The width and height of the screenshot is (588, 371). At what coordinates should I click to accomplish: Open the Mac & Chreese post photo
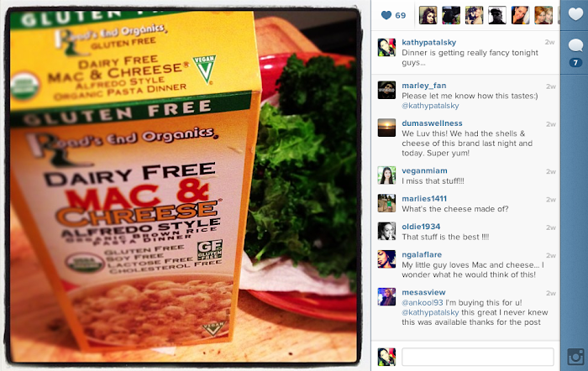183,185
